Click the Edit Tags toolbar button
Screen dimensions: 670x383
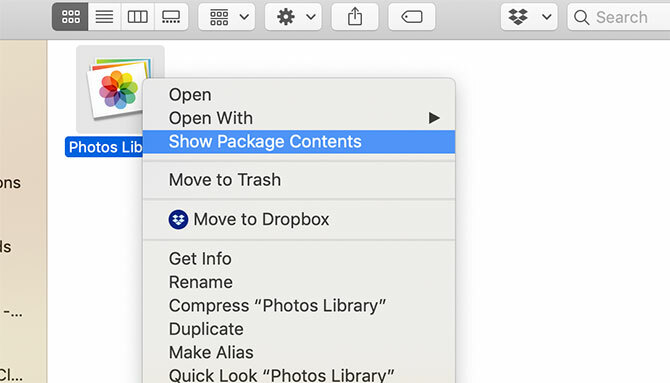(412, 17)
